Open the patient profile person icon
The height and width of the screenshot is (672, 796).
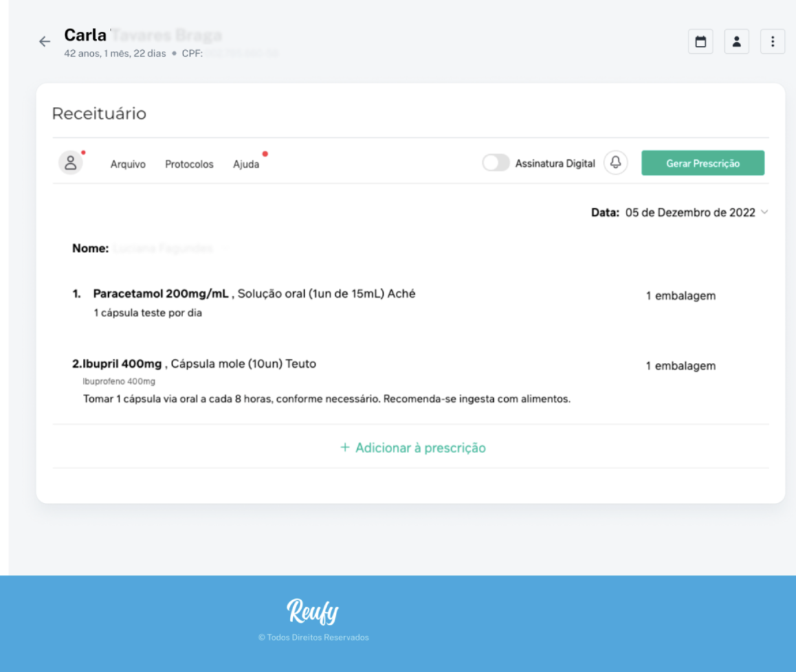[x=736, y=42]
